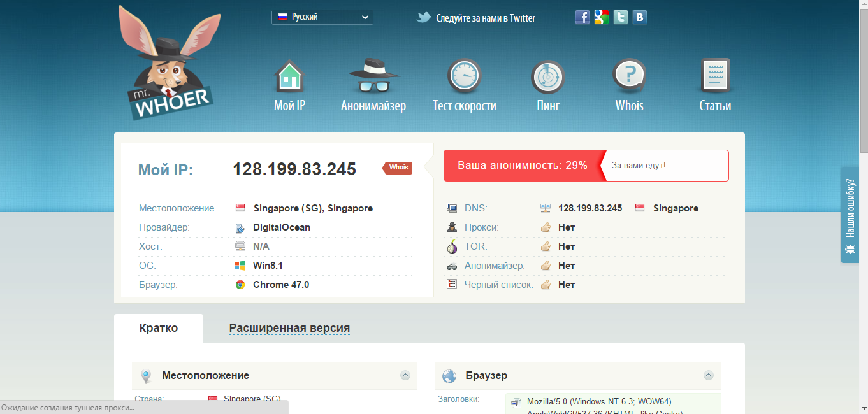Open the Whois question mark icon
The height and width of the screenshot is (414, 868).
(629, 76)
